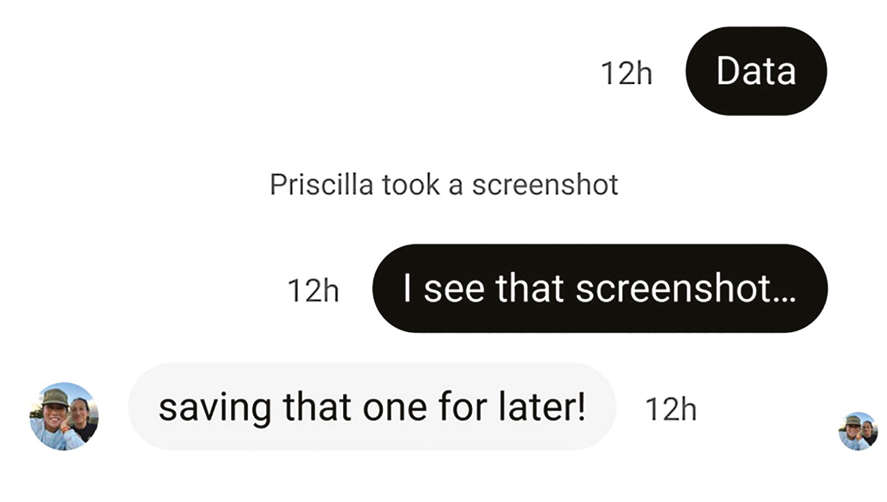This screenshot has width=887, height=502.
Task: Click the 12h timestamp after "saving that one for later!"
Action: 670,409
